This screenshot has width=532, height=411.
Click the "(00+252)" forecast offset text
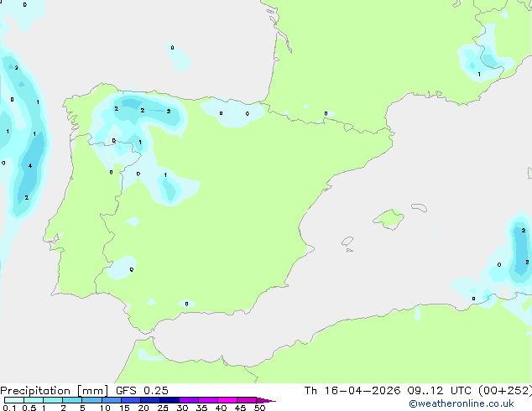505,391
